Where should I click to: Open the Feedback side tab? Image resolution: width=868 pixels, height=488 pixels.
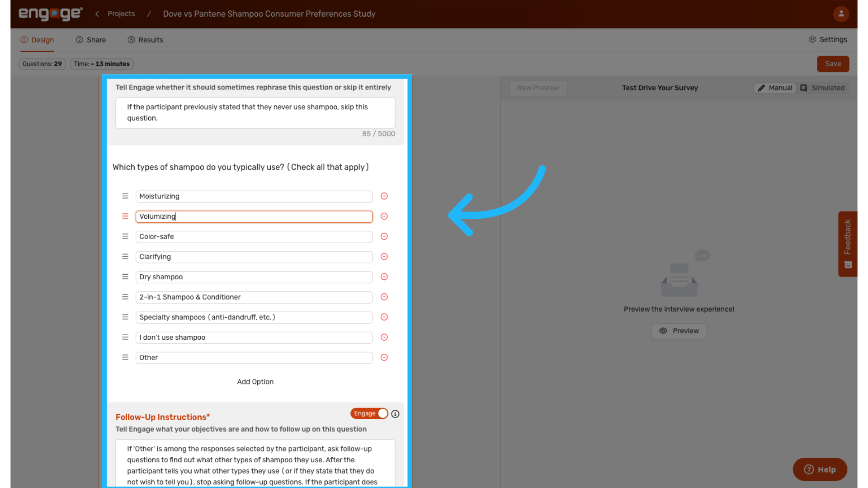pos(848,244)
